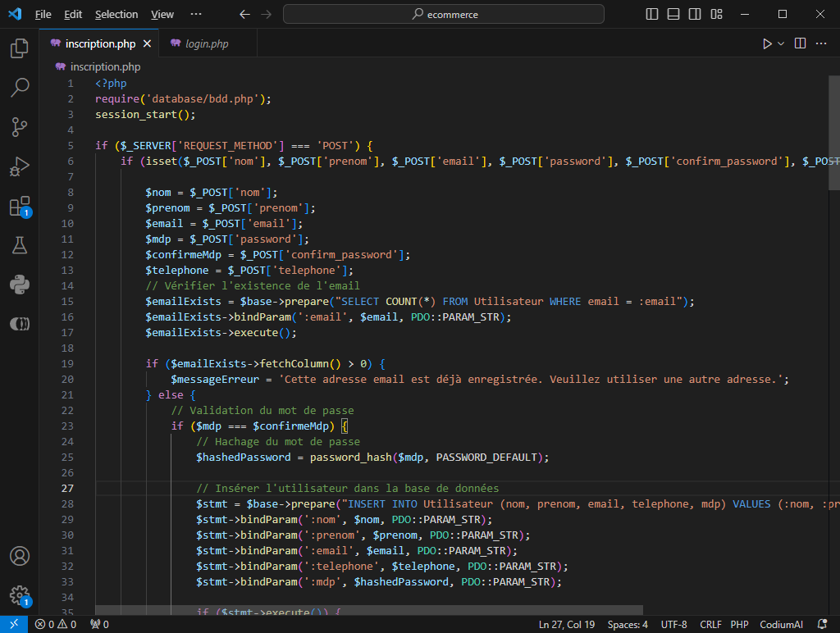This screenshot has width=840, height=633.
Task: Open the Explorer view in activity bar
Action: (20, 48)
